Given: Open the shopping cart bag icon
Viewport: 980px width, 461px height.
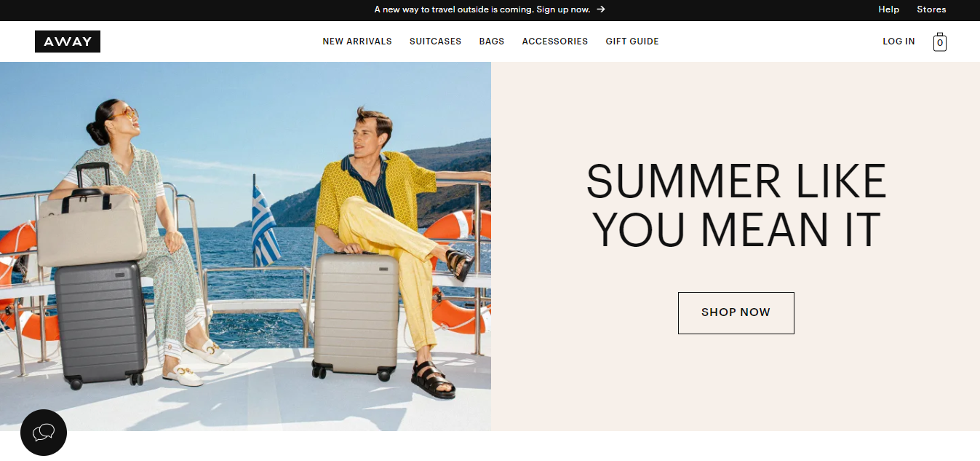Looking at the screenshot, I should click(x=940, y=42).
